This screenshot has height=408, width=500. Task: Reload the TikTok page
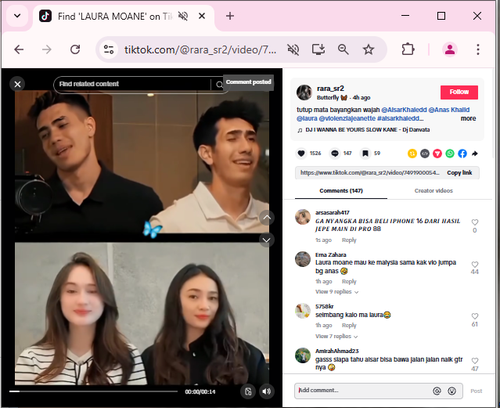pyautogui.click(x=75, y=50)
